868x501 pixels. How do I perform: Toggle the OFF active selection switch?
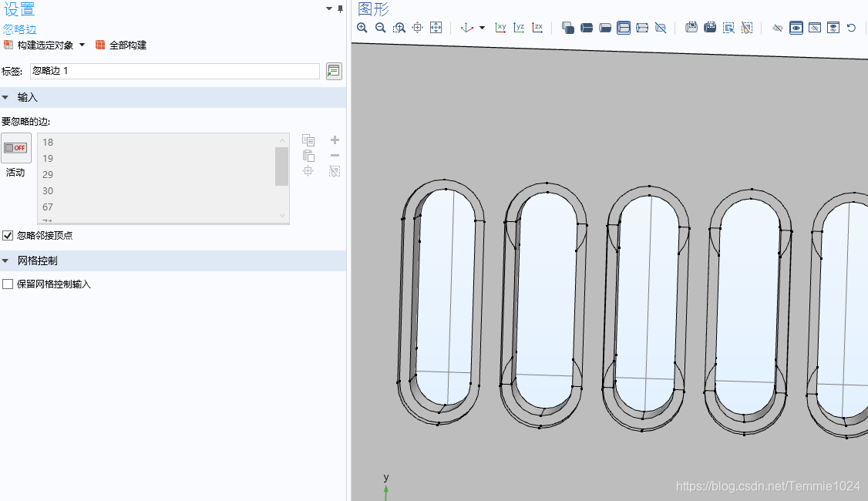point(16,148)
